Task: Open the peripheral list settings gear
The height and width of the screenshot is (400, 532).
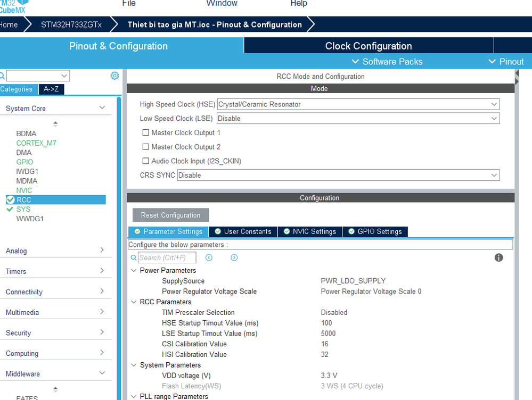Action: [x=114, y=76]
